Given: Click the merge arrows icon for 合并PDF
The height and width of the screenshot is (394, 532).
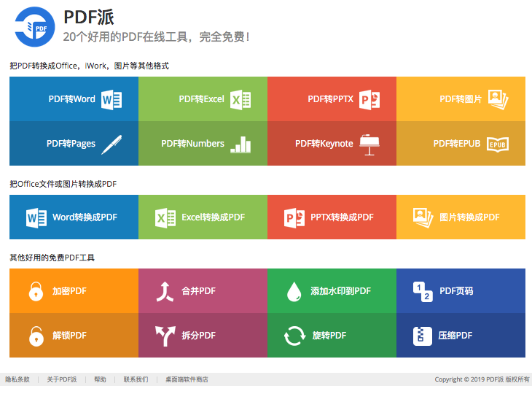Looking at the screenshot, I should 165,291.
